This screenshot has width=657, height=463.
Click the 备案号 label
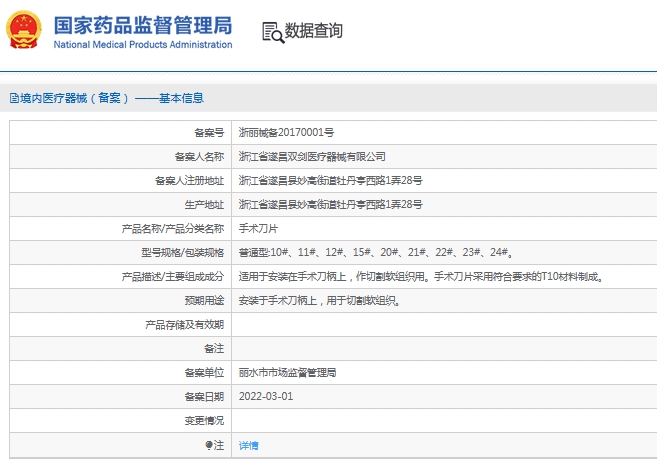[209, 133]
